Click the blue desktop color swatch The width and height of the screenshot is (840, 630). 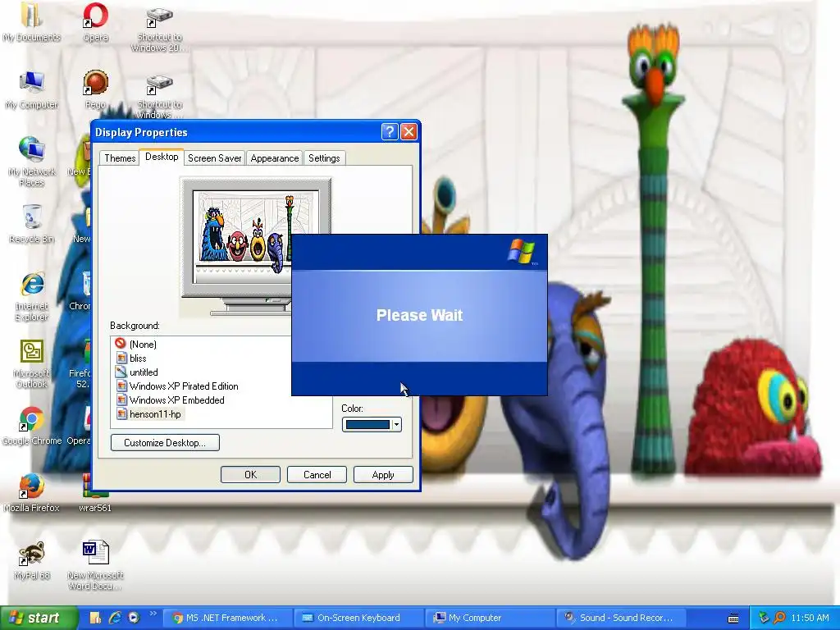pyautogui.click(x=367, y=424)
